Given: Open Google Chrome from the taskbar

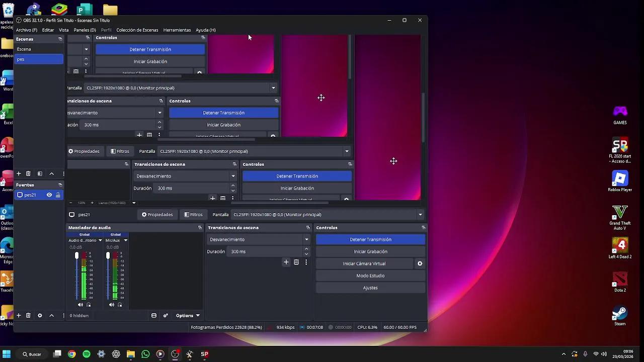Looking at the screenshot, I should [72, 354].
